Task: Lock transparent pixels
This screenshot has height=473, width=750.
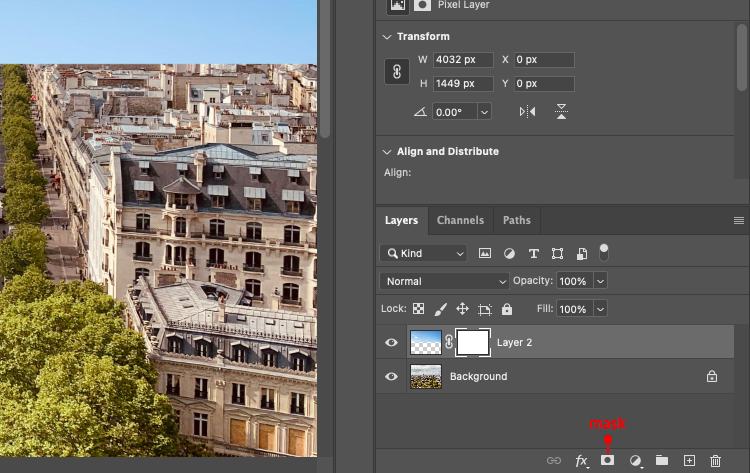Action: pos(419,309)
